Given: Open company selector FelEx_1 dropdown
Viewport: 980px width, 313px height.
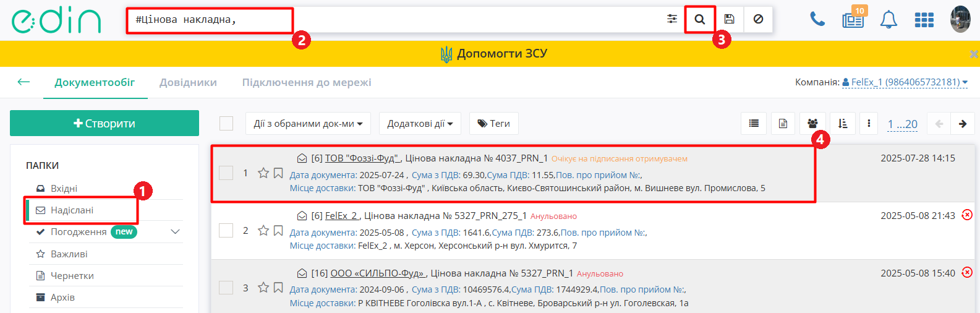Looking at the screenshot, I should 905,82.
